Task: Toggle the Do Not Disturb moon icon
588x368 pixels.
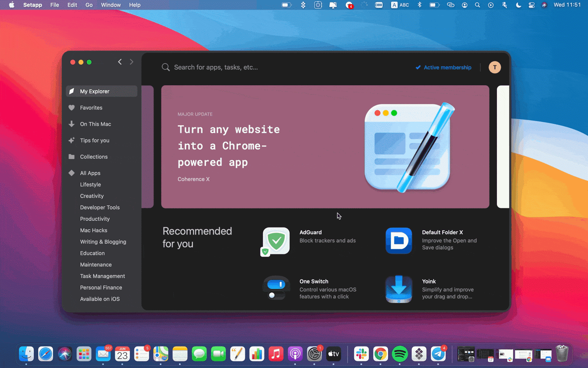Action: [518, 5]
